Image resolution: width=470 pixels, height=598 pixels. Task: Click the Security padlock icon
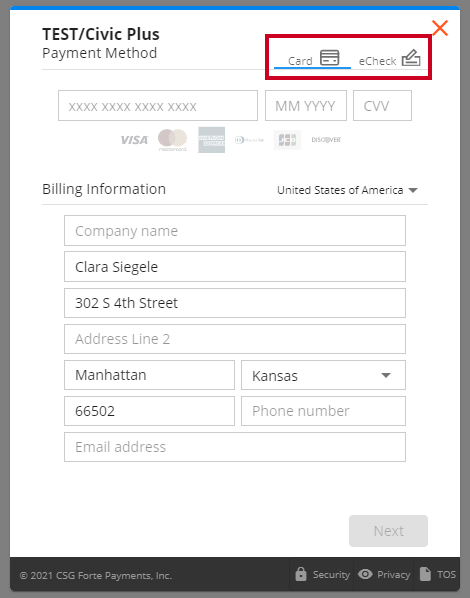301,574
